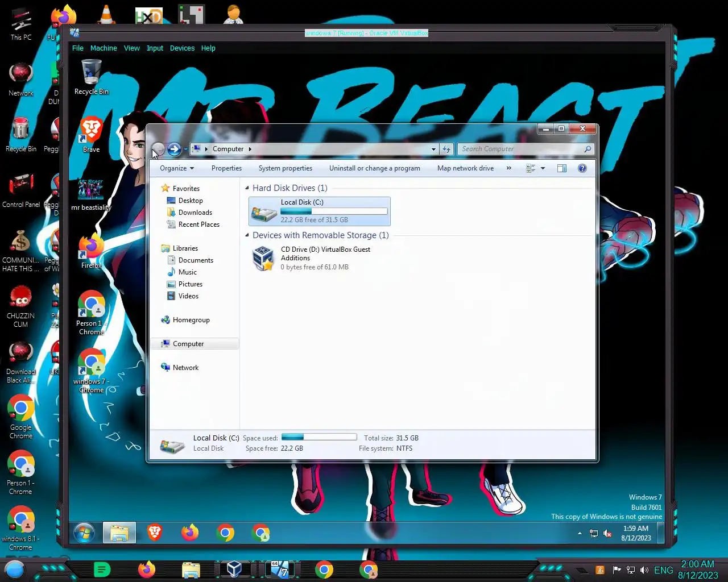The image size is (728, 582).
Task: Open the Person 1 Chrome guest shortcut
Action: [91, 313]
